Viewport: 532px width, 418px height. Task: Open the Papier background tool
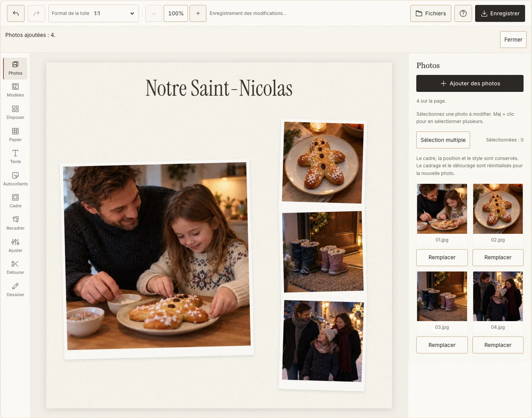(15, 135)
